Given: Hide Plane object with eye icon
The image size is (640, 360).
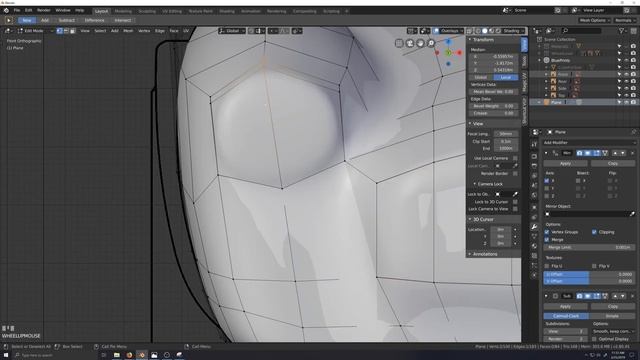Looking at the screenshot, I should (627, 102).
